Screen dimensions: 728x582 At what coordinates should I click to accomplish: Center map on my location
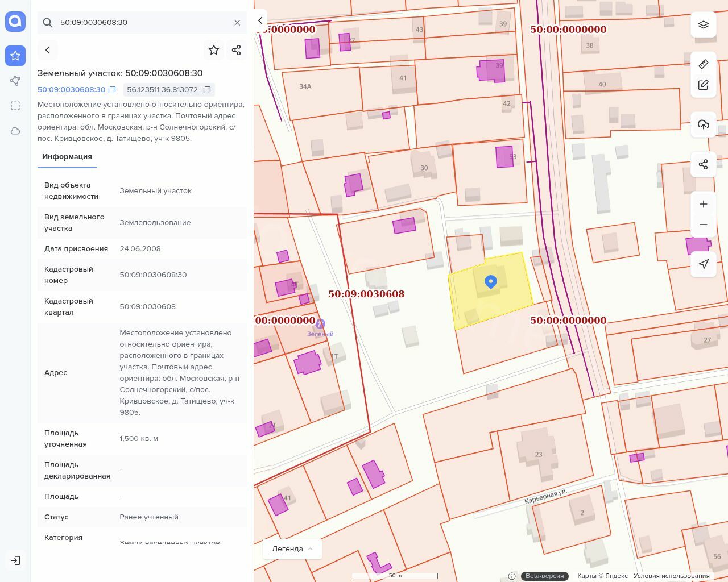click(704, 264)
